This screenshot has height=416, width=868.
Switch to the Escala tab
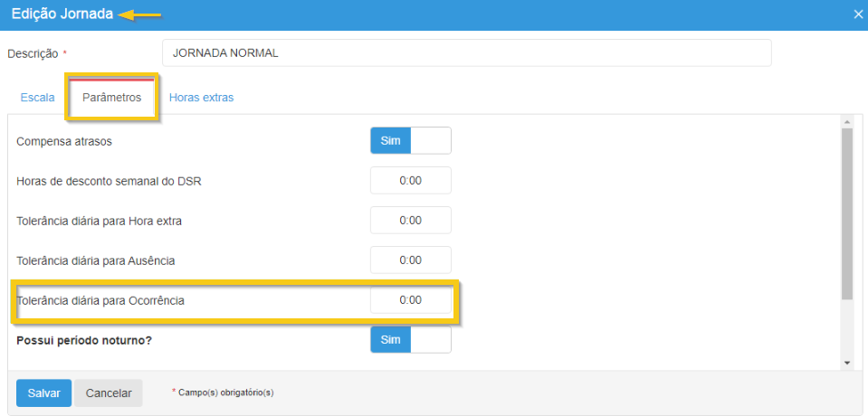[37, 98]
